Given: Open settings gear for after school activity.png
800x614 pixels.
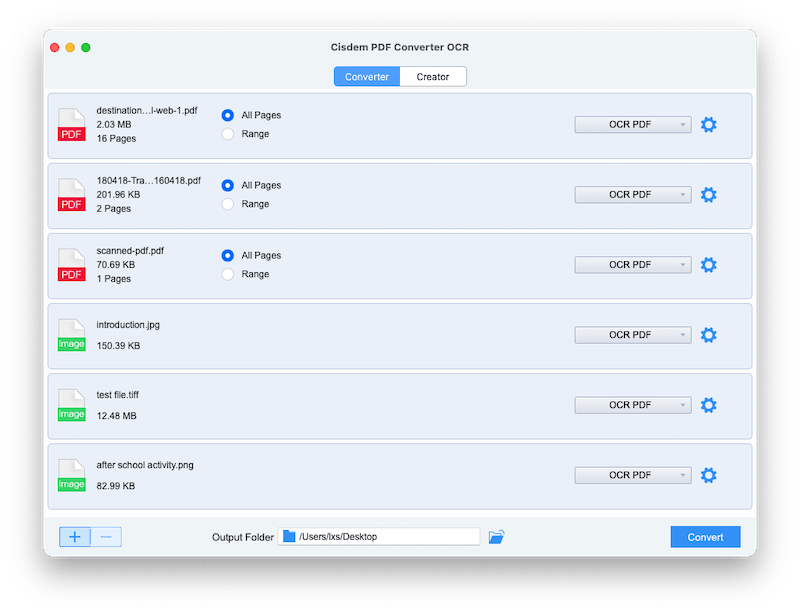Looking at the screenshot, I should click(709, 474).
